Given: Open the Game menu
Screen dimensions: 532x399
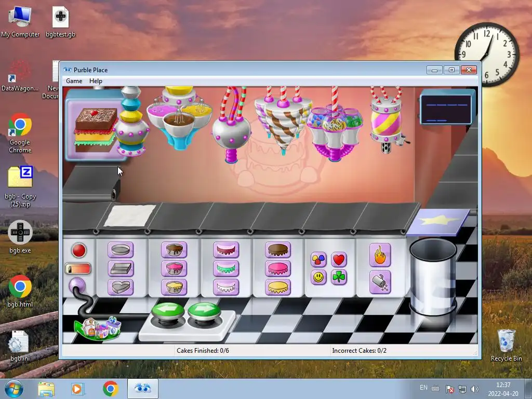Looking at the screenshot, I should pyautogui.click(x=74, y=81).
